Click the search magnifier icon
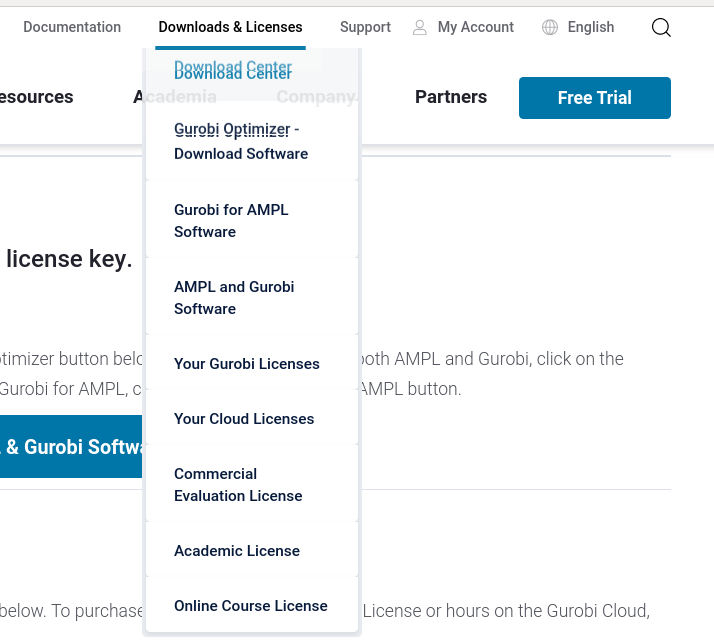 [x=661, y=28]
